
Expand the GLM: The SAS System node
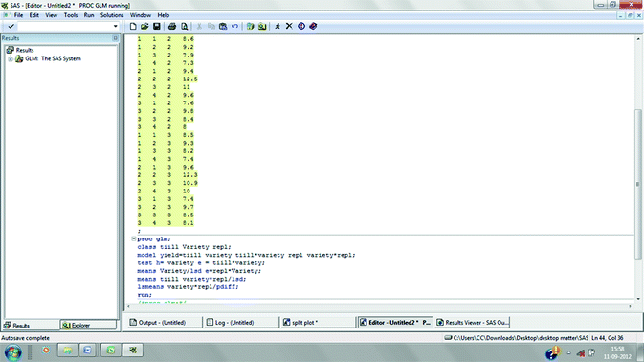(11, 59)
